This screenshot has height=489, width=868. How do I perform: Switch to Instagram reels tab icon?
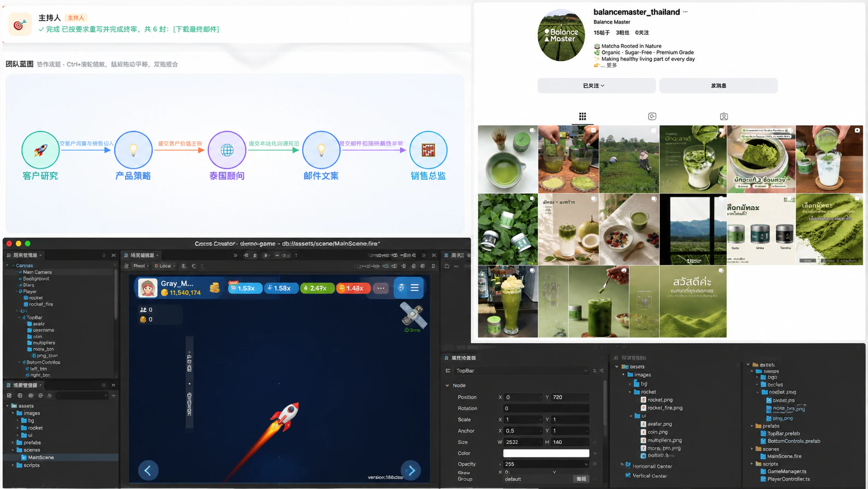coord(652,116)
